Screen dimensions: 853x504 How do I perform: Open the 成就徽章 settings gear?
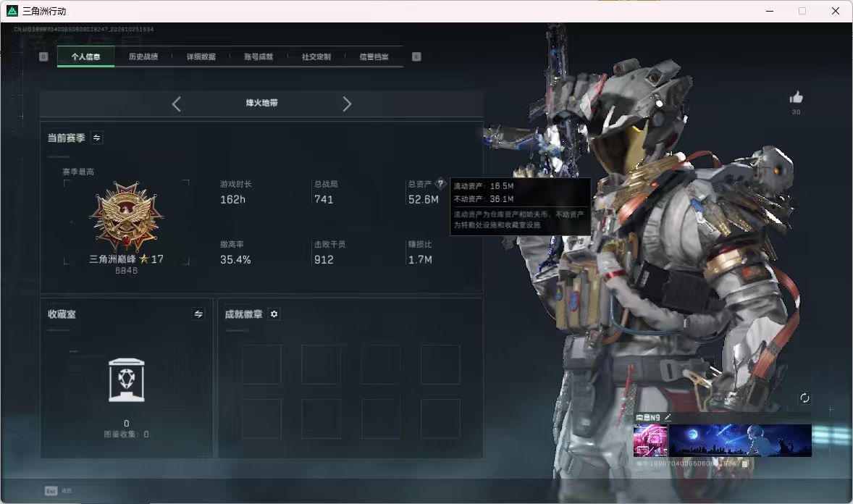[274, 314]
